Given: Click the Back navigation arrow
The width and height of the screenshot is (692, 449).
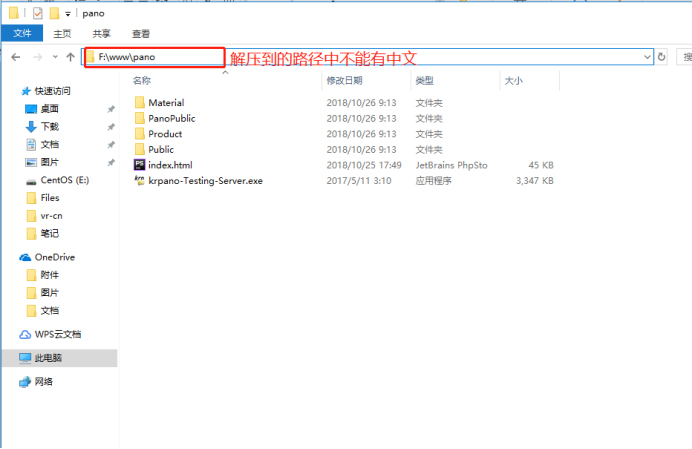Looking at the screenshot, I should (16, 57).
